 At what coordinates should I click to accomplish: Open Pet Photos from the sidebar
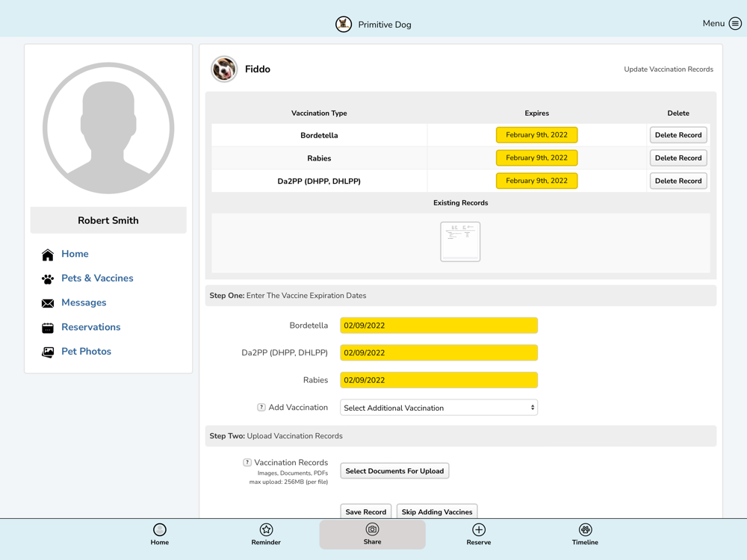(86, 352)
